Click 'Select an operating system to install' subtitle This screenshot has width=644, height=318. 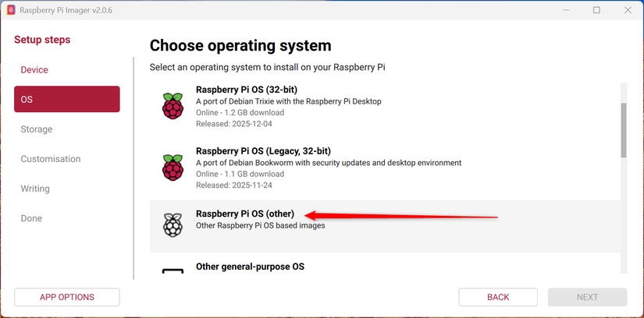(268, 67)
